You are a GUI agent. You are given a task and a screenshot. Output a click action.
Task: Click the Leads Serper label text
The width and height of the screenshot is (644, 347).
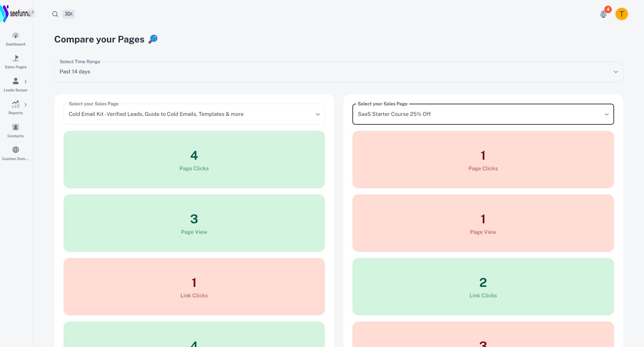pyautogui.click(x=16, y=90)
